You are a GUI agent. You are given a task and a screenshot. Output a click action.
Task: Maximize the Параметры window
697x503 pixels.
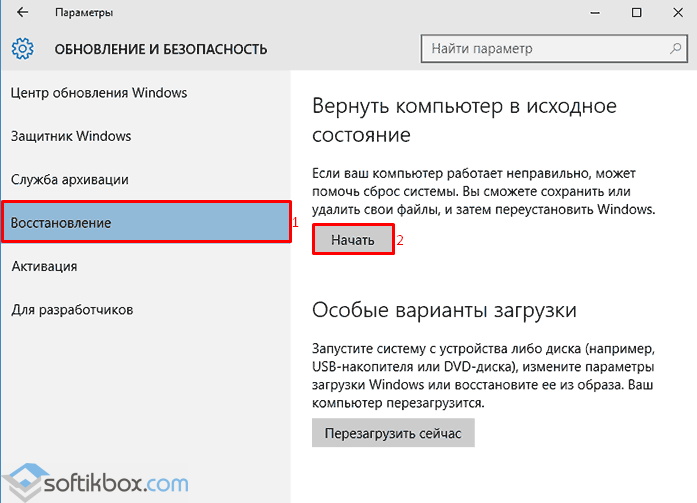(637, 13)
